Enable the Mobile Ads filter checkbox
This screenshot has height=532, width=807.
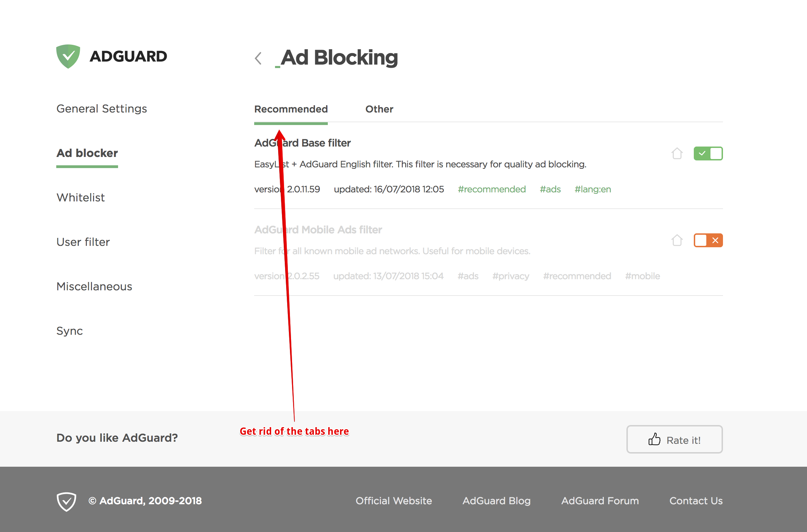point(708,240)
